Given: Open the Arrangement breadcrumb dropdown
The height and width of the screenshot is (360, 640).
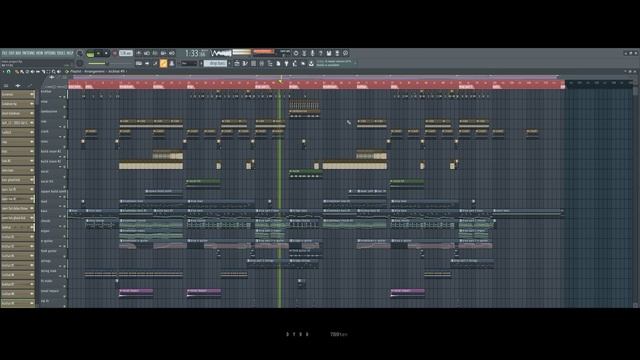Looking at the screenshot, I should click(x=94, y=71).
